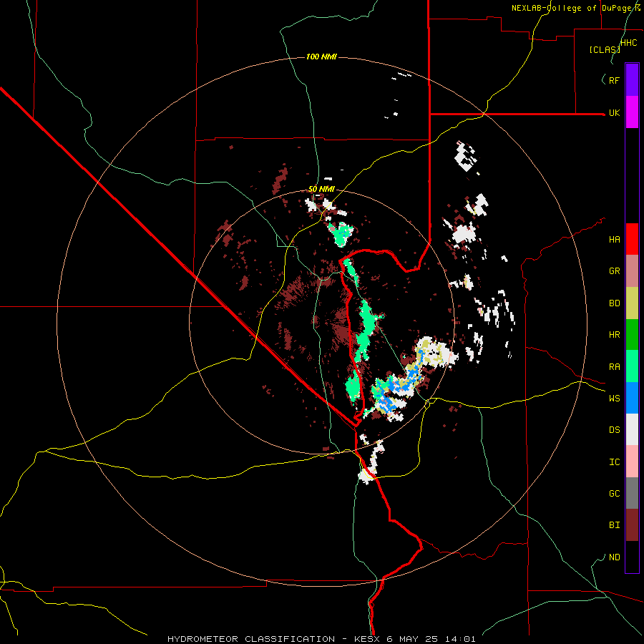Pick the gray GC legend swatch
The width and height of the screenshot is (644, 644).
pos(632,493)
